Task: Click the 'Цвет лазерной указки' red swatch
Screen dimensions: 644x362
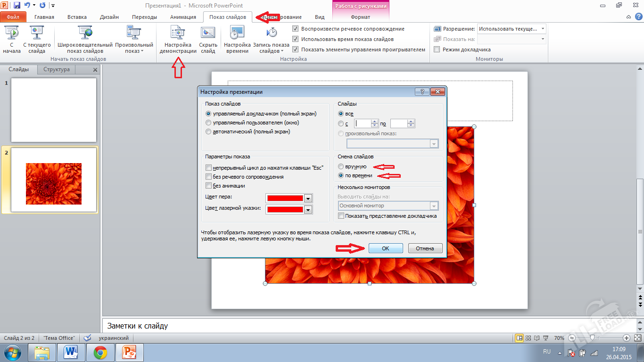Action: [x=285, y=210]
